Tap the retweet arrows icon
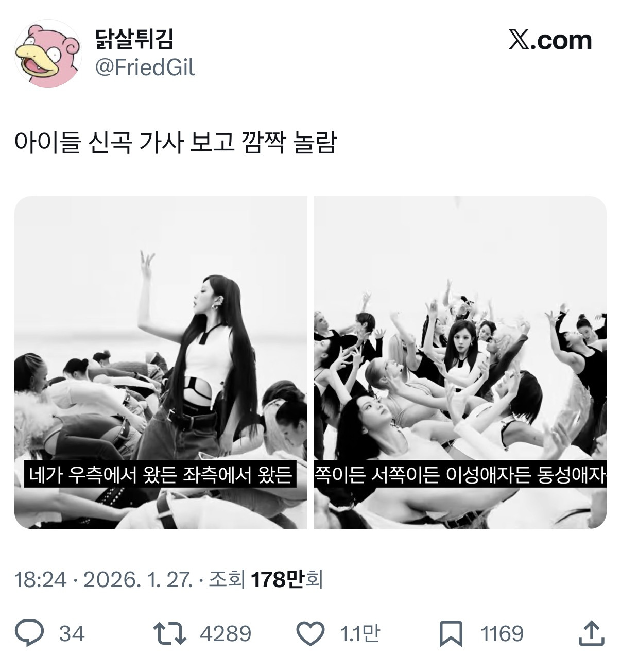This screenshot has width=621, height=672. pos(170,634)
